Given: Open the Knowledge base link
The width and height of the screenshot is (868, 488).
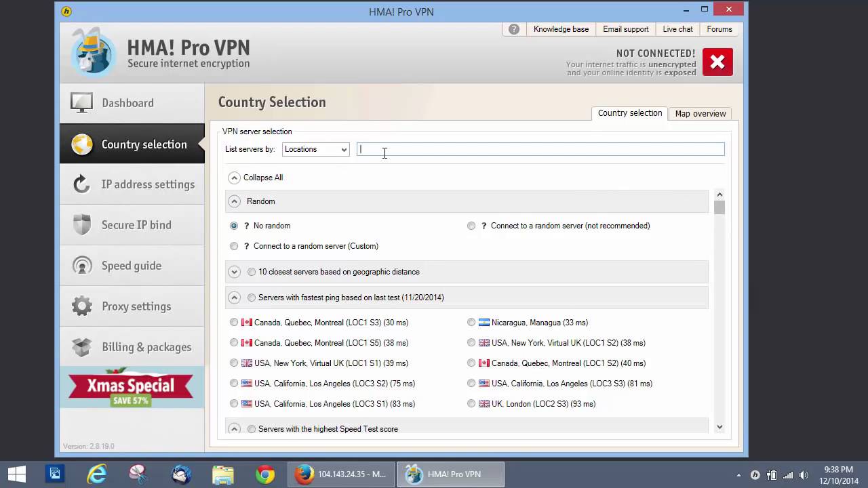Looking at the screenshot, I should (561, 29).
